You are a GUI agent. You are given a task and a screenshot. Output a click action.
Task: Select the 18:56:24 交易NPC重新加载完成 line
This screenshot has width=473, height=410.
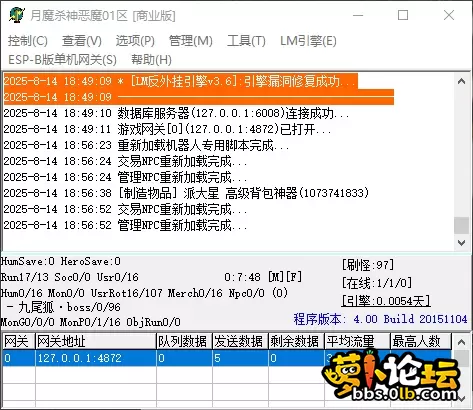[x=125, y=161]
